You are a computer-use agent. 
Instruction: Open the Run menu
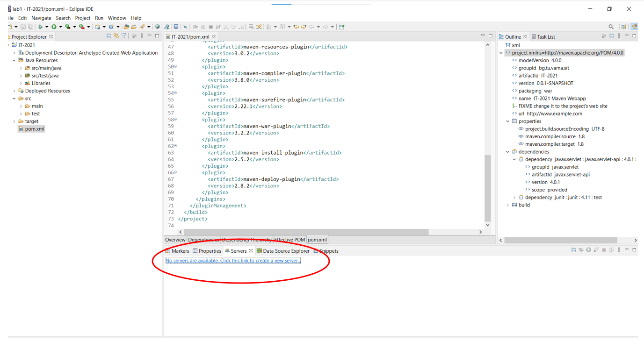99,18
